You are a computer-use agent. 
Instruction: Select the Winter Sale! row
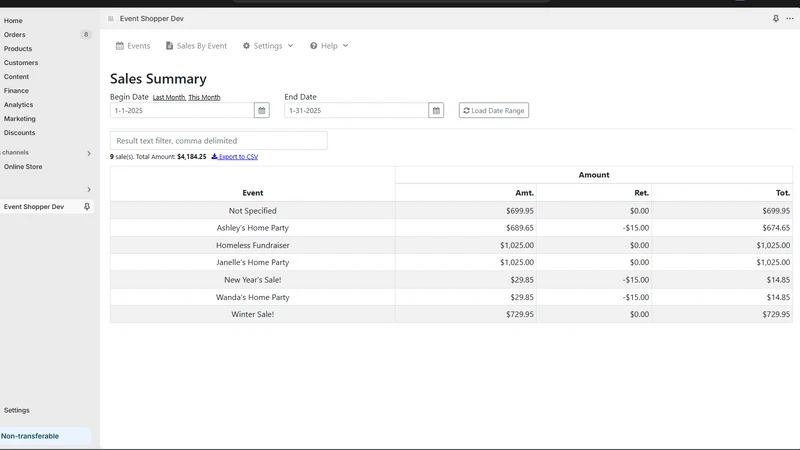[x=451, y=314]
